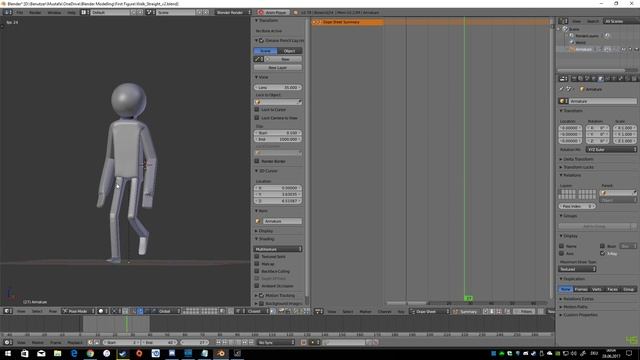Click the volume icon in system tray
640x360 pixels.
573,353
